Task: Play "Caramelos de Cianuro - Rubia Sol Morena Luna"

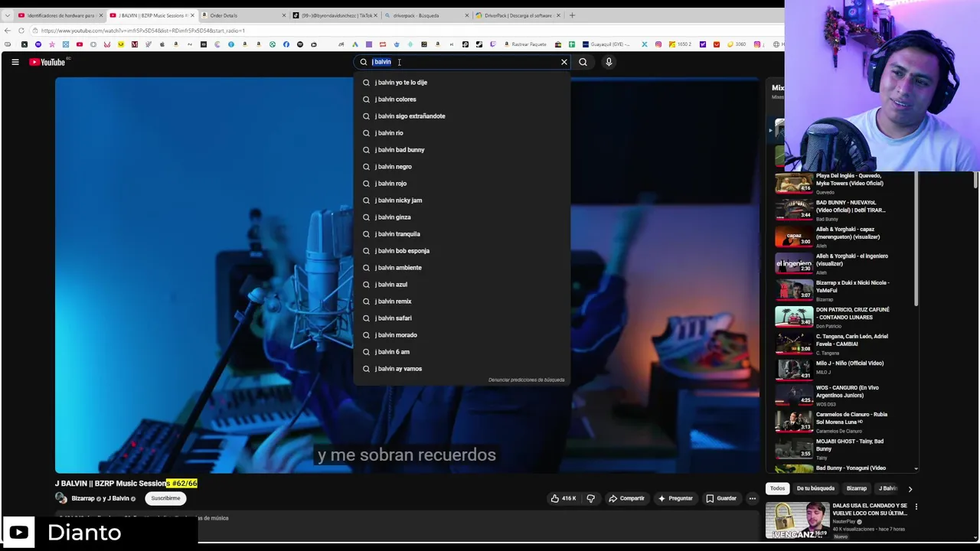Action: (x=841, y=422)
